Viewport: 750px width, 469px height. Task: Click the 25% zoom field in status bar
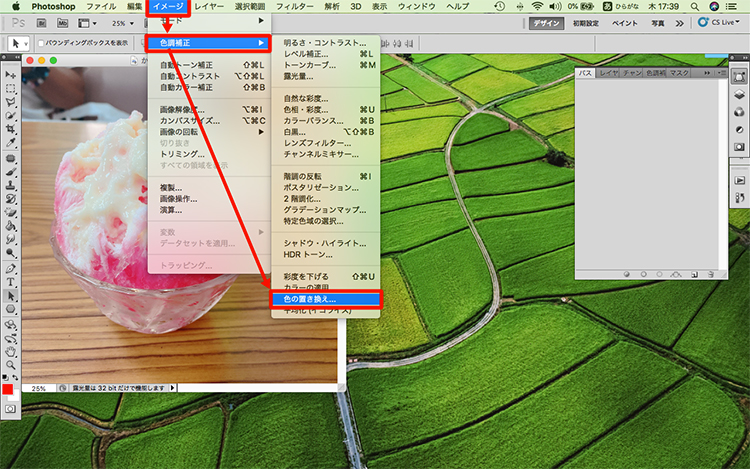point(38,388)
